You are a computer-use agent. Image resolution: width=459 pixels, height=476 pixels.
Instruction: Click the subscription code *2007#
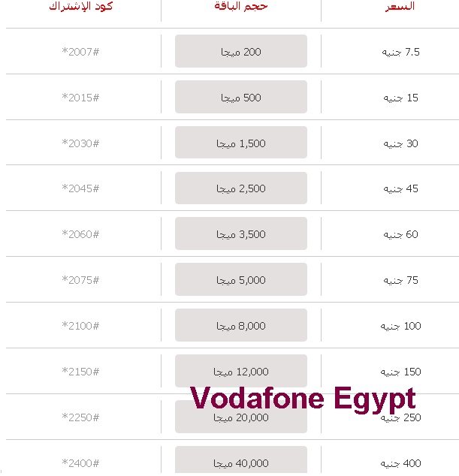click(x=80, y=52)
